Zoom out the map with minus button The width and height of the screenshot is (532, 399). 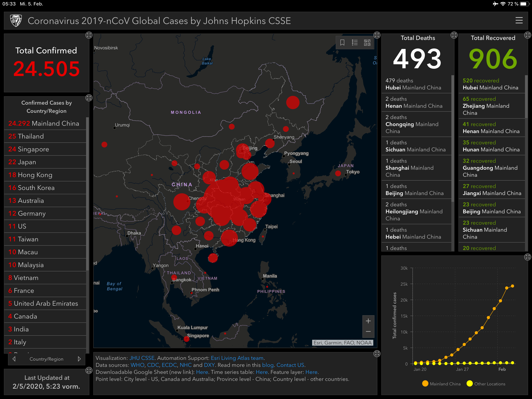[368, 332]
